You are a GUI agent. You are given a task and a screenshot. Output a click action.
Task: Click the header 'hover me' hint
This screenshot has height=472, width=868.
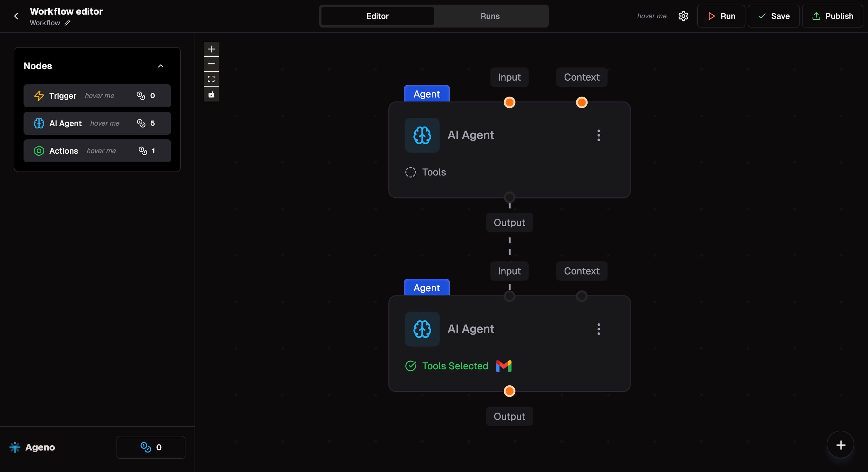click(x=651, y=16)
